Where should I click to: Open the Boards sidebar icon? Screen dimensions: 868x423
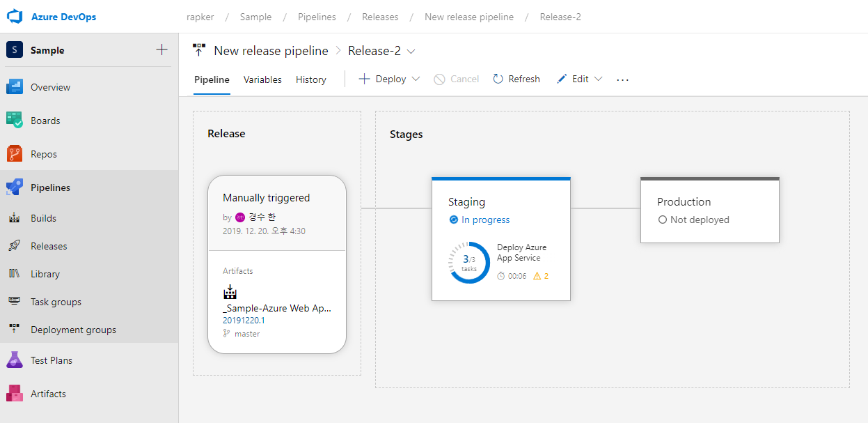[x=15, y=121]
